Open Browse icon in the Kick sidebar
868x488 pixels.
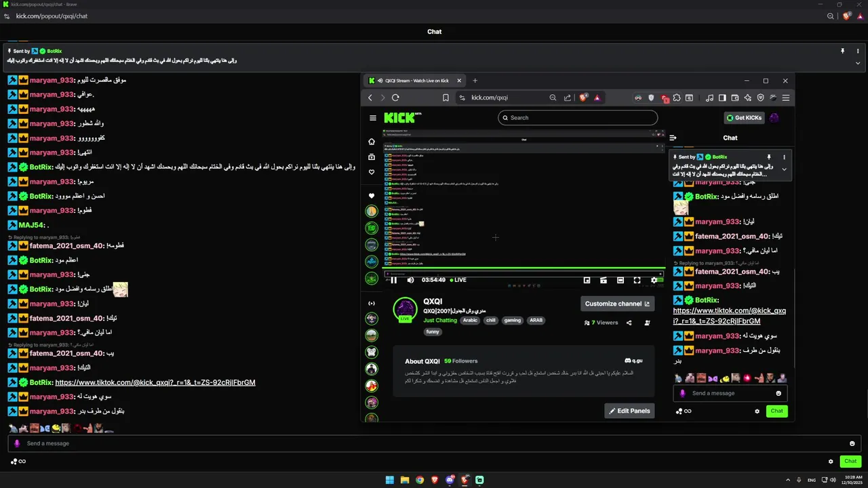pyautogui.click(x=372, y=157)
